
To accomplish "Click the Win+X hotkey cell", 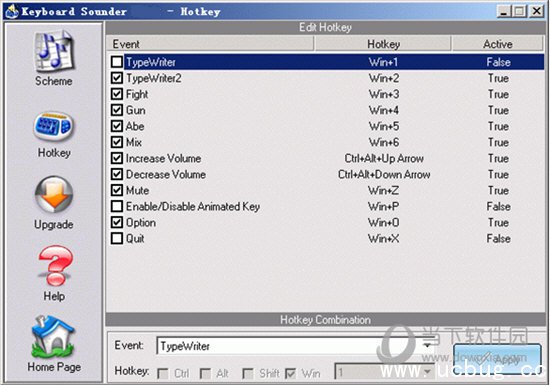I will click(x=383, y=239).
